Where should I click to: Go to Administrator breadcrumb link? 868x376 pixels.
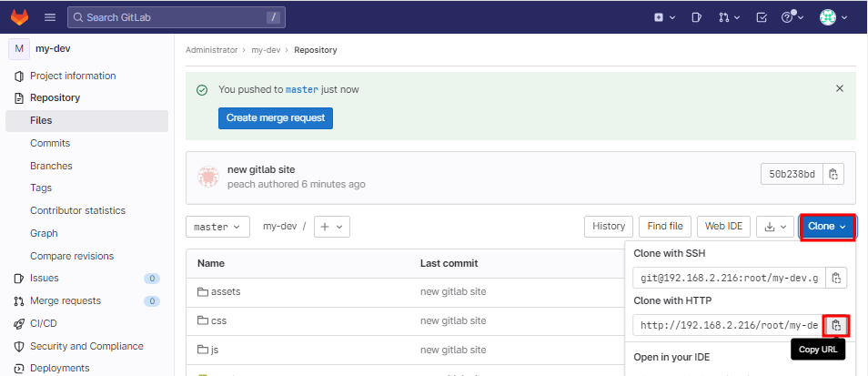pos(211,50)
